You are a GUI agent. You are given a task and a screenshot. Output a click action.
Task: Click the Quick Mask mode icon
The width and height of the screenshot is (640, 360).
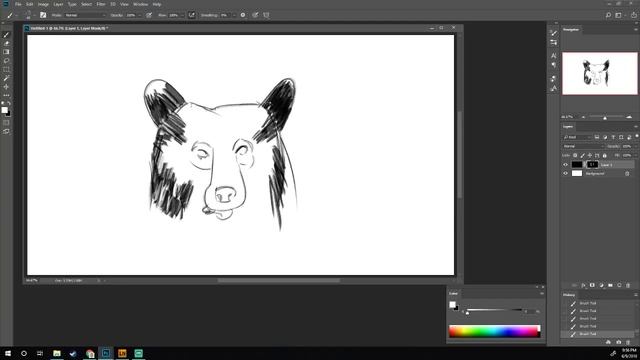(6, 122)
